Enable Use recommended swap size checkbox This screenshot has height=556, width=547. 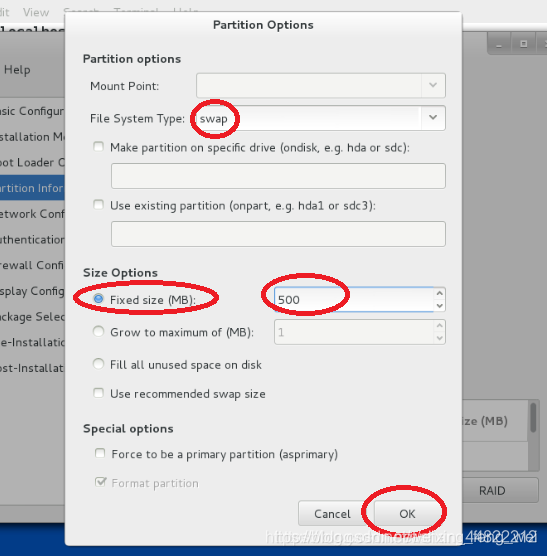[98, 393]
